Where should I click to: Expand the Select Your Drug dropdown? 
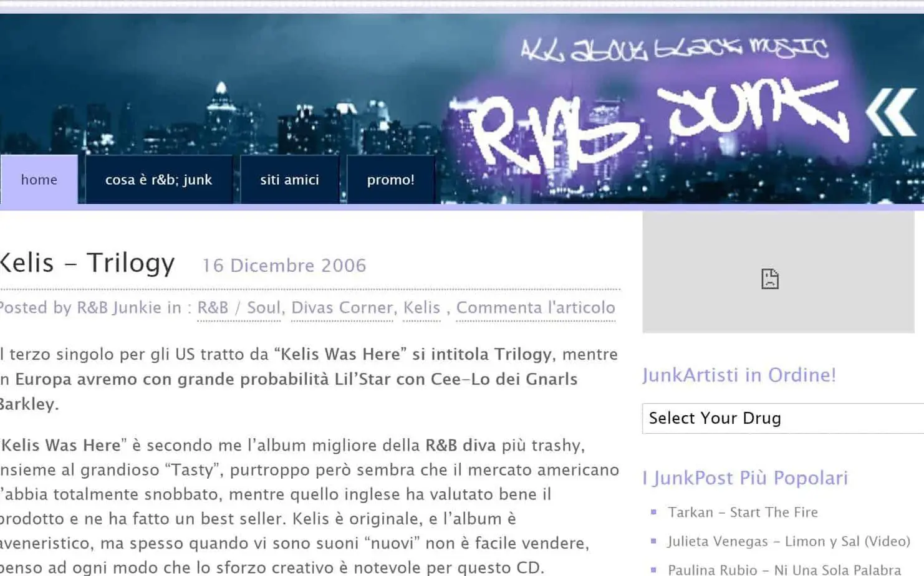[783, 418]
